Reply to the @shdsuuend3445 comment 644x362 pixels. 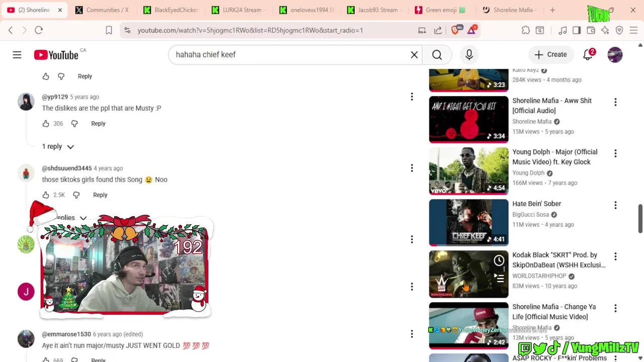pos(100,195)
